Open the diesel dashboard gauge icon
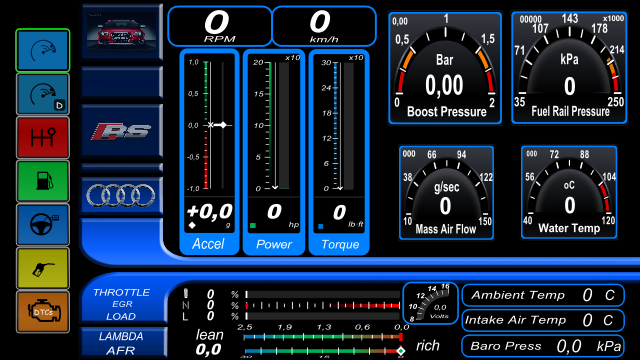The height and width of the screenshot is (360, 640). [43, 94]
